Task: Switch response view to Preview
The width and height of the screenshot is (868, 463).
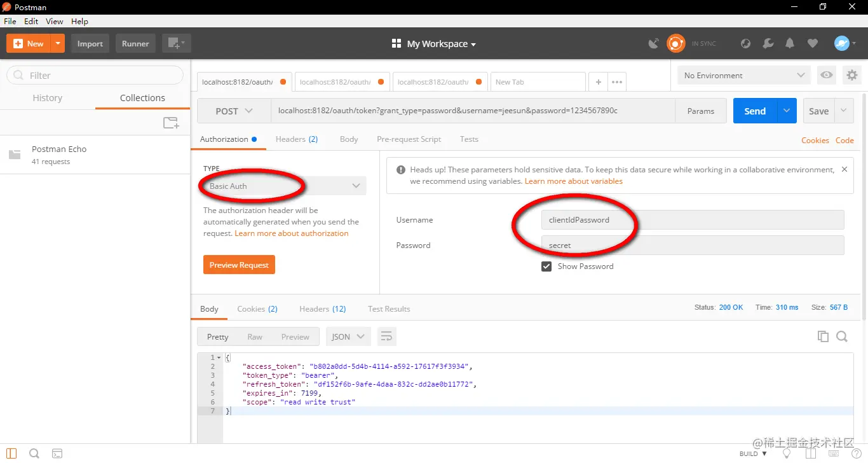Action: [295, 336]
